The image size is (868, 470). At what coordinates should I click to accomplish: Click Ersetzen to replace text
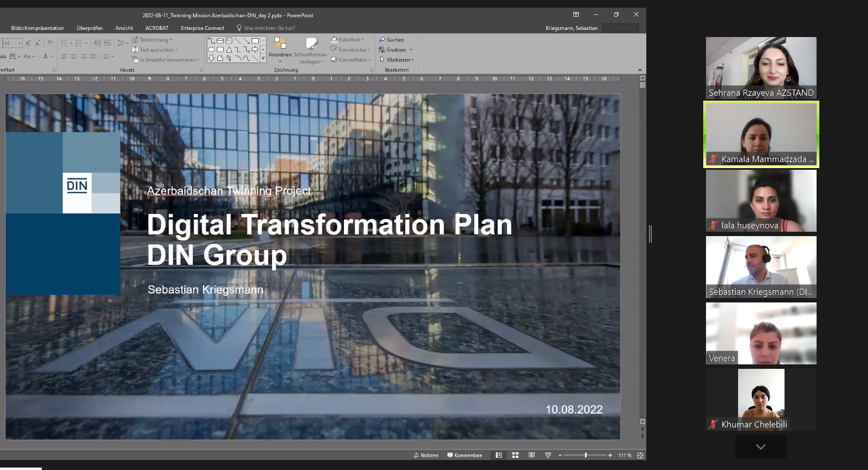tap(395, 50)
